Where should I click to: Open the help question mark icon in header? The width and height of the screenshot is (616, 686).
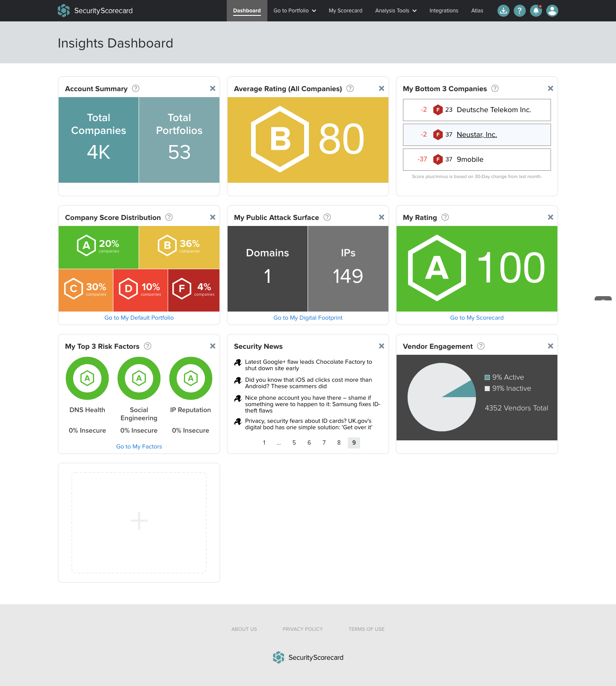click(519, 11)
